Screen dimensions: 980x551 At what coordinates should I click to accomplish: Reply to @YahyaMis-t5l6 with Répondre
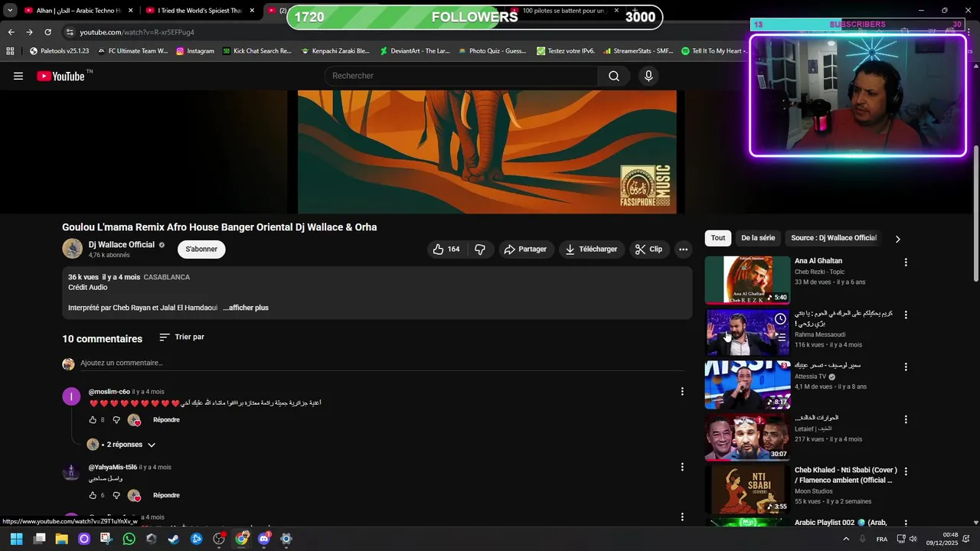point(166,495)
